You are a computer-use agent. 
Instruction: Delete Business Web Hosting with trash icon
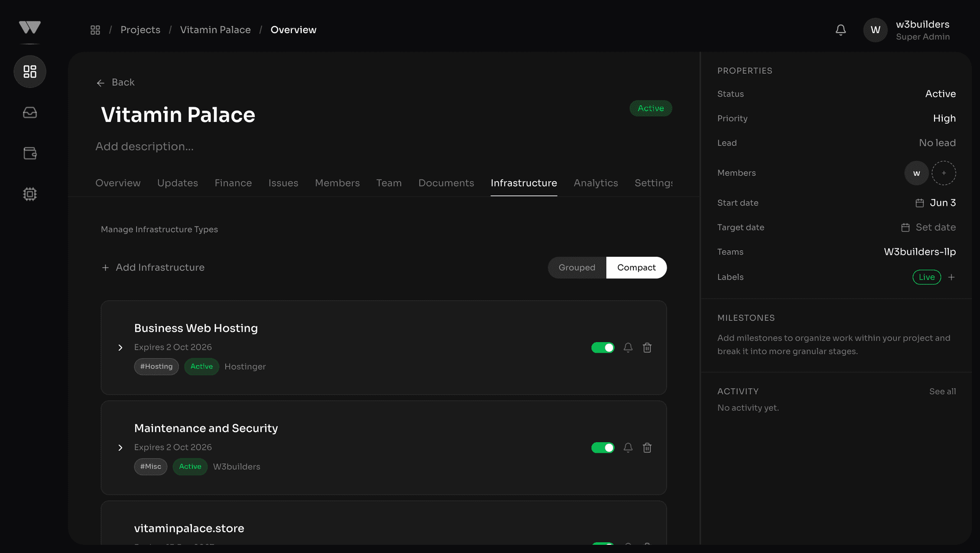coord(647,348)
